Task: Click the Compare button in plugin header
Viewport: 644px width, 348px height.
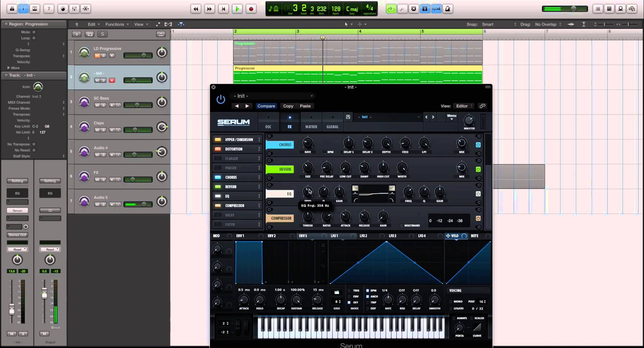Action: 266,106
